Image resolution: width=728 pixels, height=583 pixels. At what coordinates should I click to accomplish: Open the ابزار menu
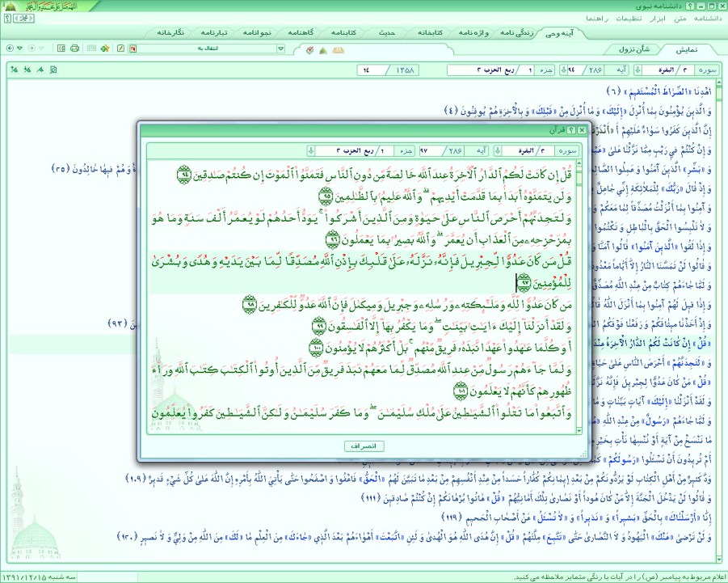658,19
